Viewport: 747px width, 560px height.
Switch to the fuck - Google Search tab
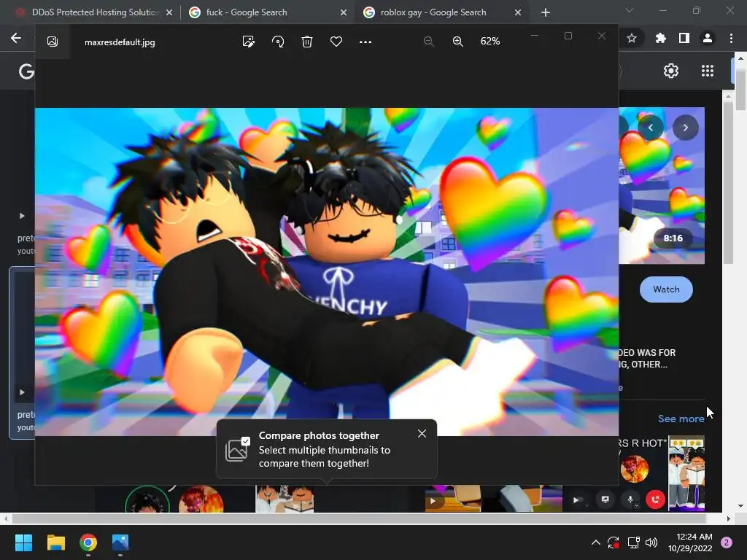(x=247, y=12)
